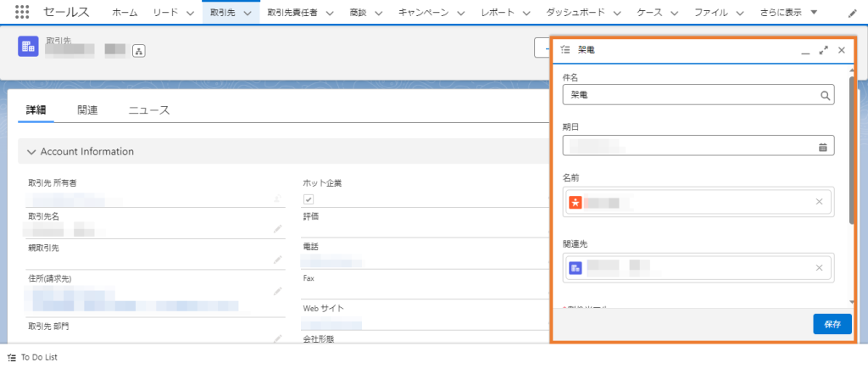The height and width of the screenshot is (369, 868).
Task: Remove the selected 名前 contact
Action: [x=820, y=202]
